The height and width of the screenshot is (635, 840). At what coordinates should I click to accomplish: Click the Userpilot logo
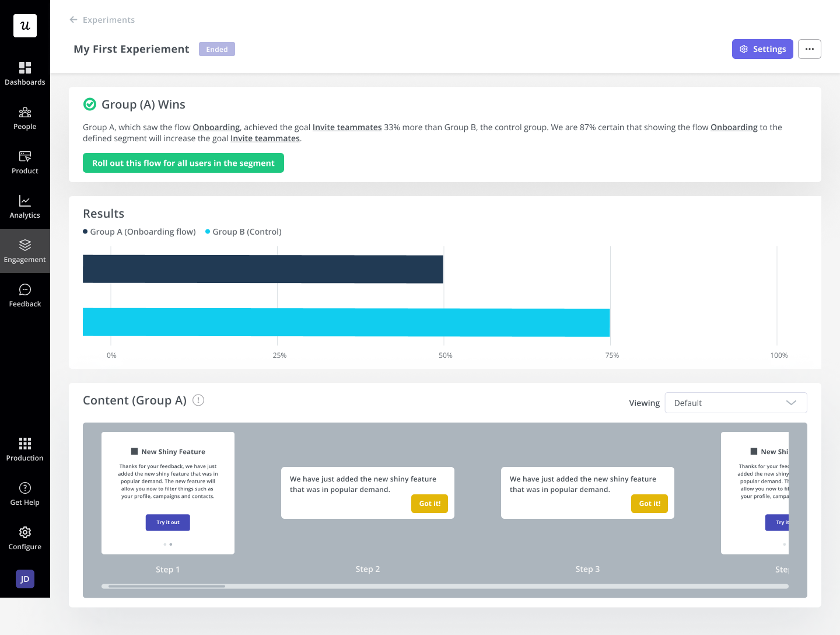click(x=25, y=26)
